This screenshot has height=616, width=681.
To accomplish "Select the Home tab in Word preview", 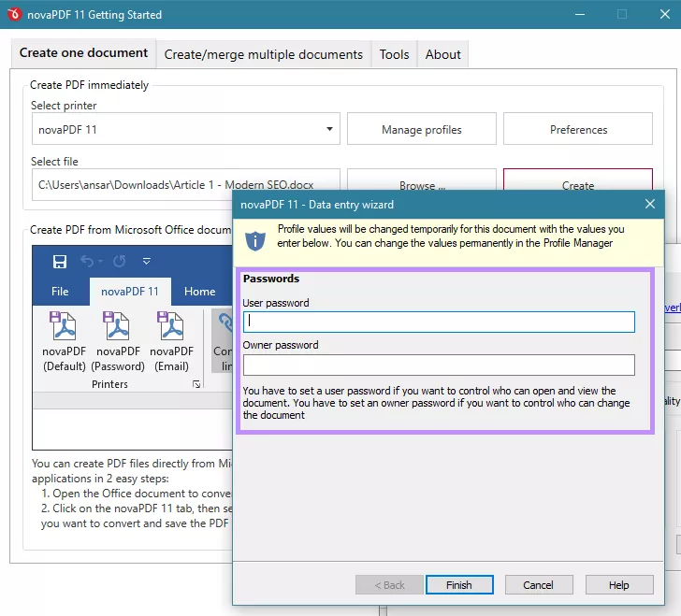I will click(200, 292).
